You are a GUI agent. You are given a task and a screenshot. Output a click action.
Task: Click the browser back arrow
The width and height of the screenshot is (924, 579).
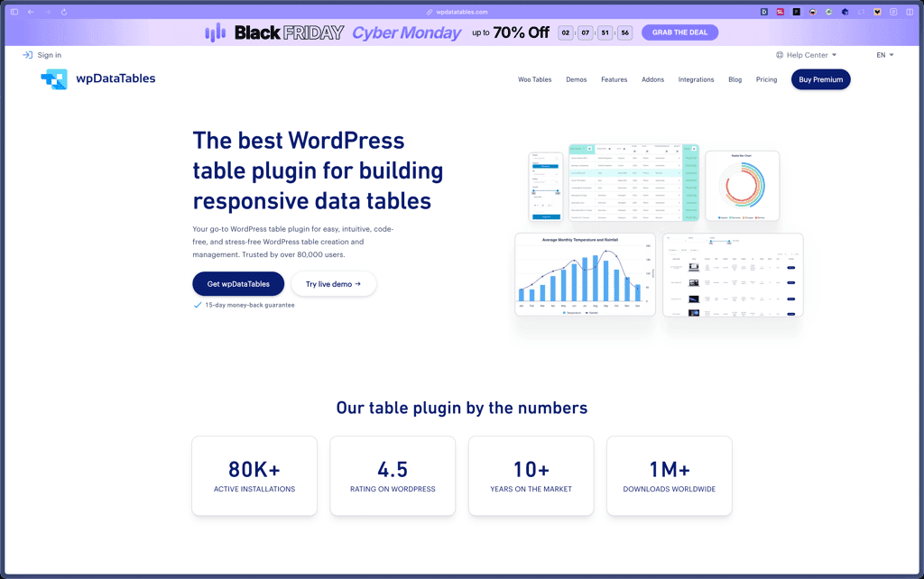coord(30,12)
